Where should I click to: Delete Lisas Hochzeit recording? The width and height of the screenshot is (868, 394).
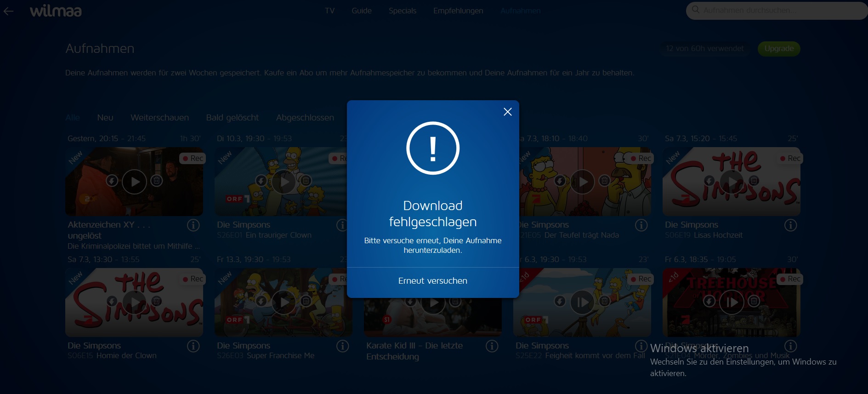point(754,181)
